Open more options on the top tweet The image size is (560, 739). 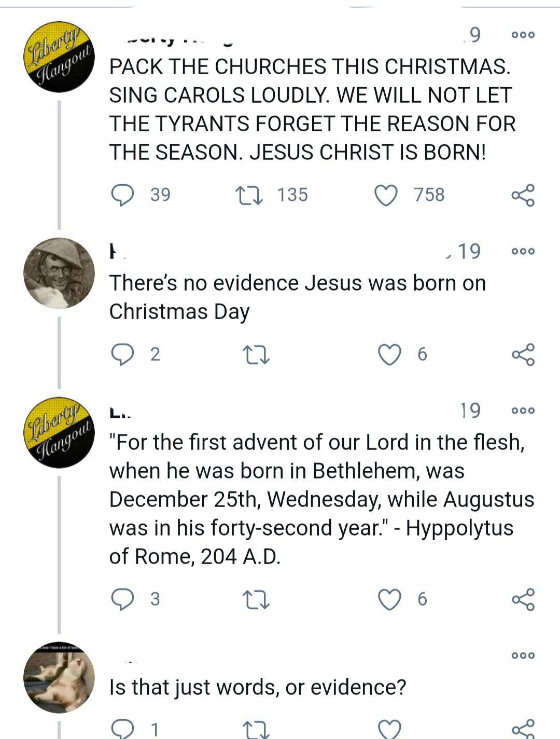point(524,34)
